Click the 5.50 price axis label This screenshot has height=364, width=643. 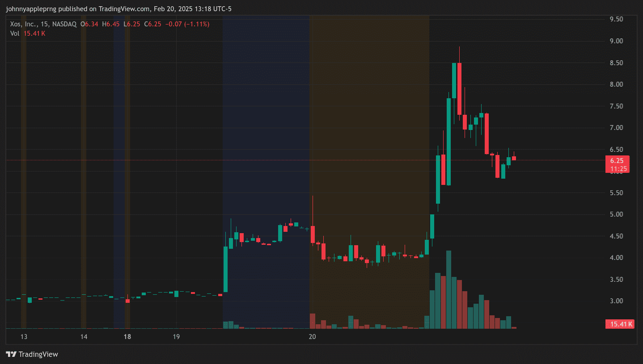pos(617,193)
